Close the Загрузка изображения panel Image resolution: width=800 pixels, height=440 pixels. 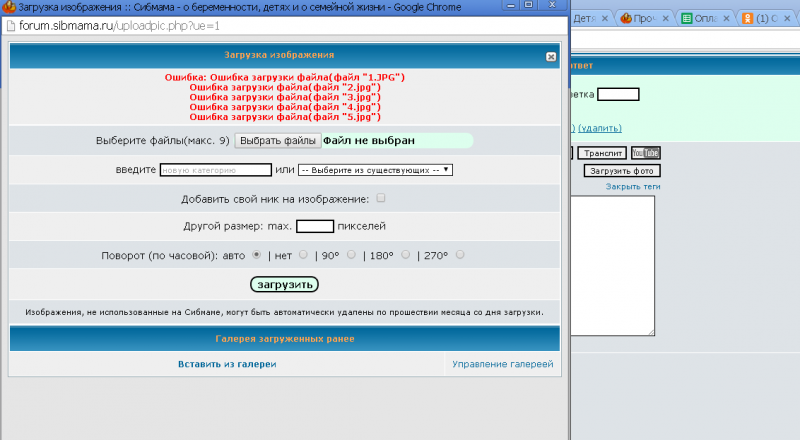pos(551,57)
